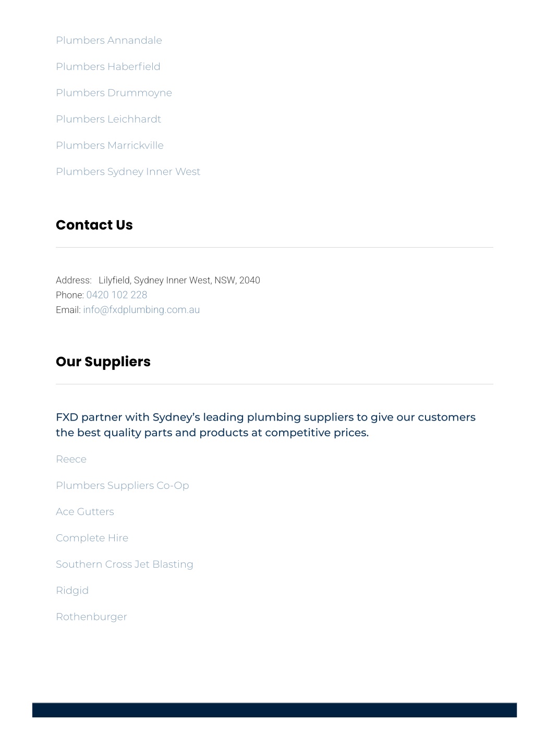Select the Complete Hire supplier link
534x756 pixels.
(92, 538)
